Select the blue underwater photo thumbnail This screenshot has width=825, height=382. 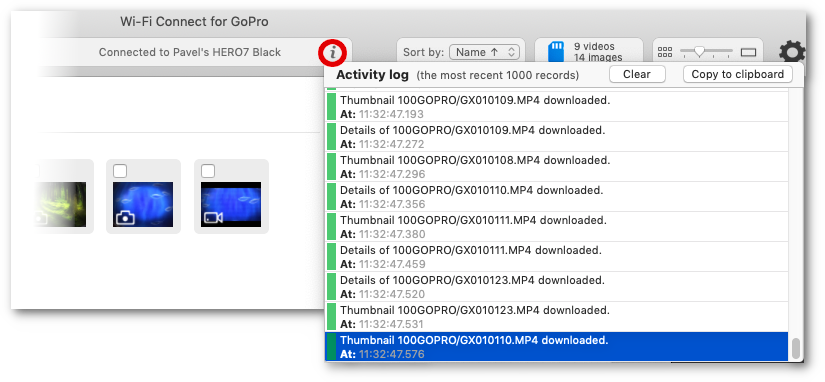143,204
